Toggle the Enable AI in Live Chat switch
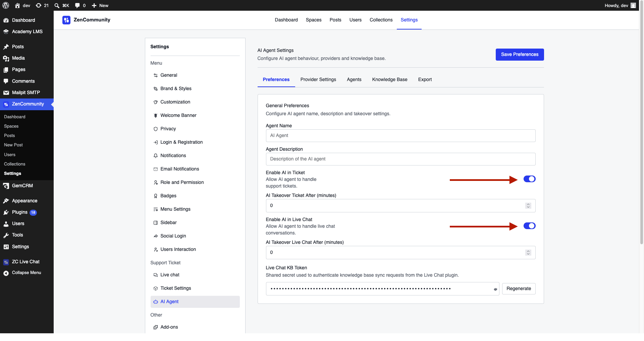The width and height of the screenshot is (644, 341). point(529,226)
